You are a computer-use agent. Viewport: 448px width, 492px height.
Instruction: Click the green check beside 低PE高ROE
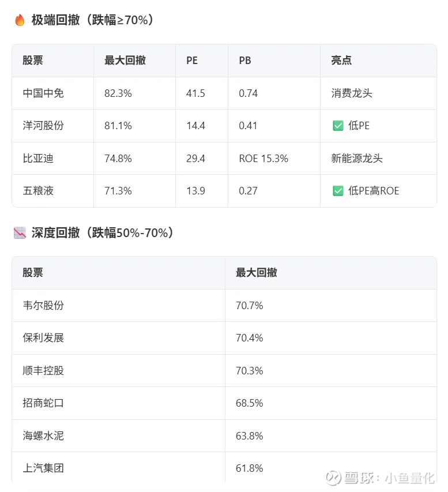(338, 191)
